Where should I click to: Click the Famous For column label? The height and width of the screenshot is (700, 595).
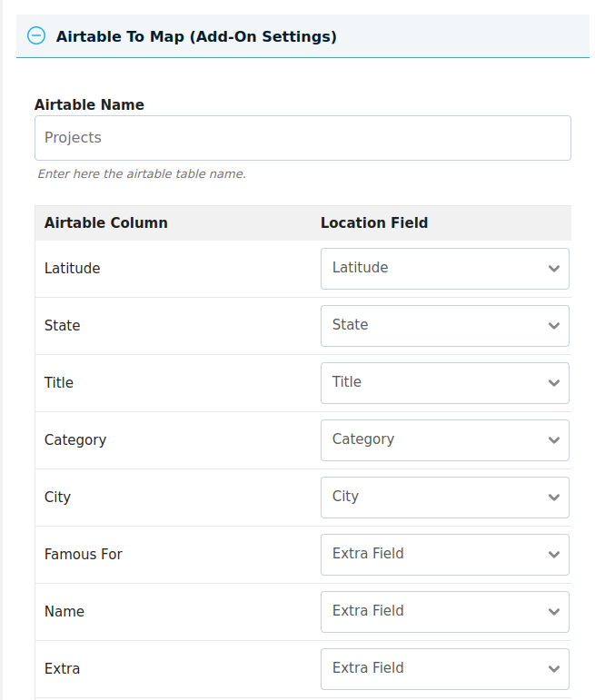click(83, 554)
